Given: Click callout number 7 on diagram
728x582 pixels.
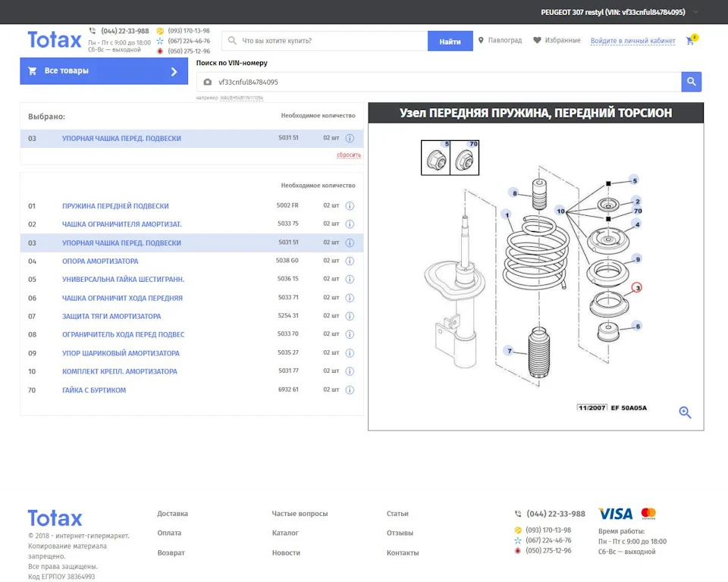Looking at the screenshot, I should click(510, 351).
